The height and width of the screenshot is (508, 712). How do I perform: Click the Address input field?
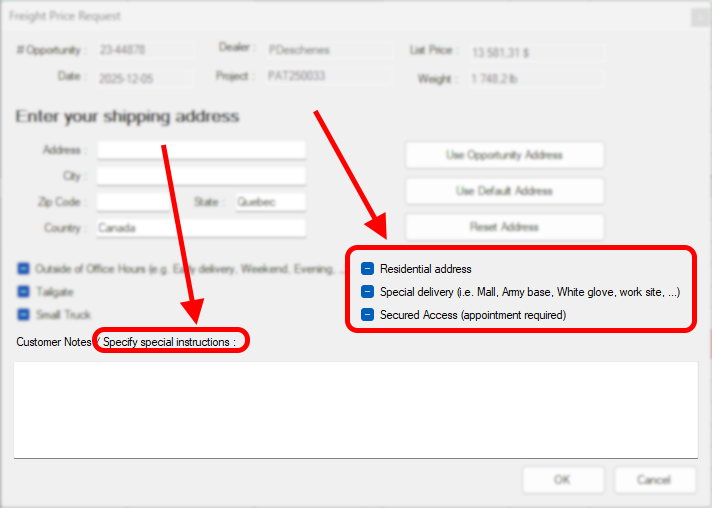click(x=200, y=150)
